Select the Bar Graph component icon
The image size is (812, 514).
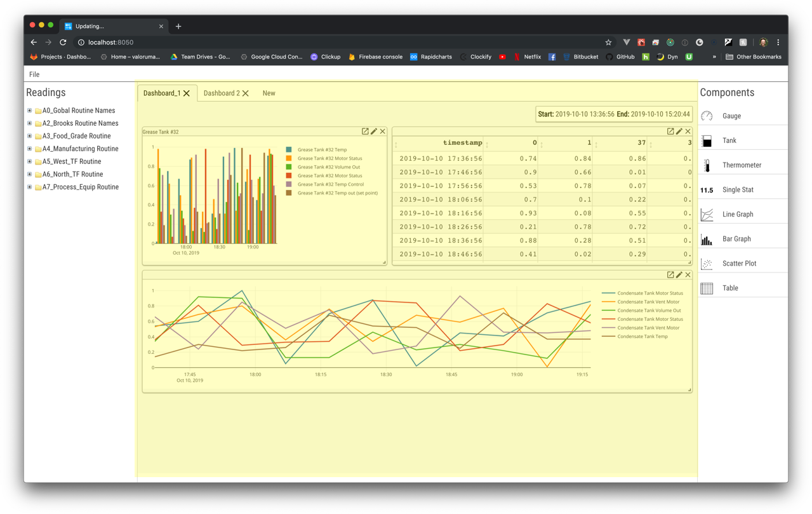coord(707,240)
